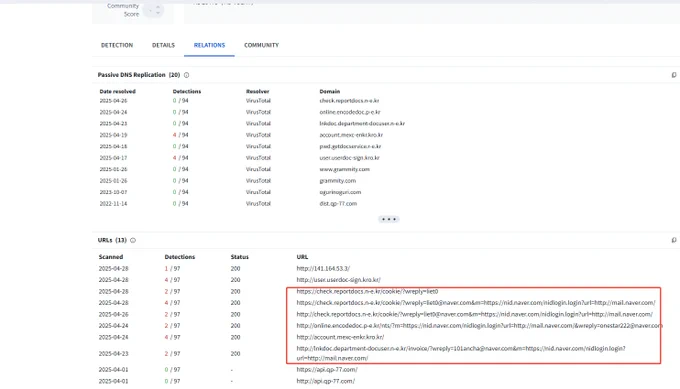
Task: Click the online.encodedoc.p-e.kr/nts URL
Action: tap(479, 326)
